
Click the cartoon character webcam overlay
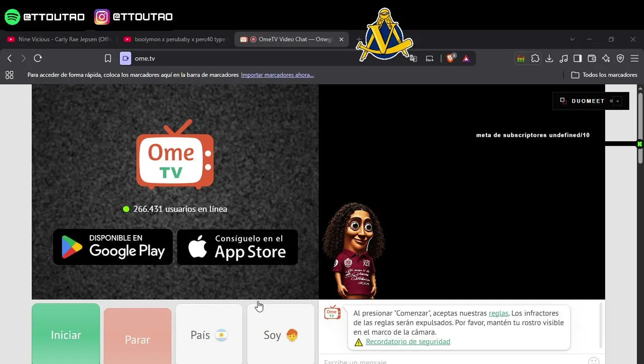(x=354, y=251)
